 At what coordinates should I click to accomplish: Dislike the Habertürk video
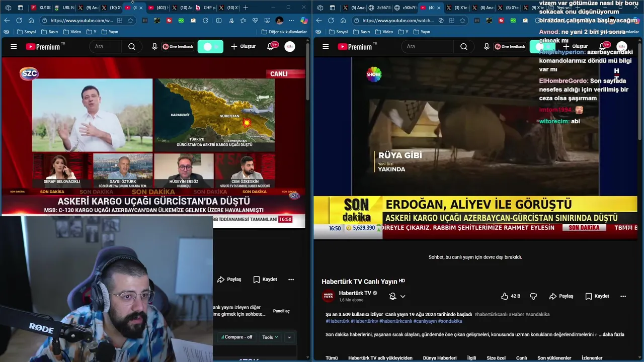point(534,296)
